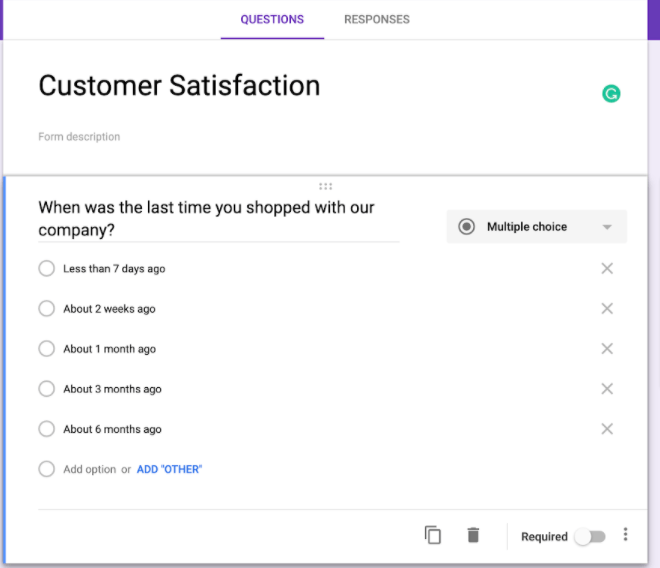The width and height of the screenshot is (660, 568).
Task: Remove the 'About 2 weeks ago' option
Action: coord(606,309)
